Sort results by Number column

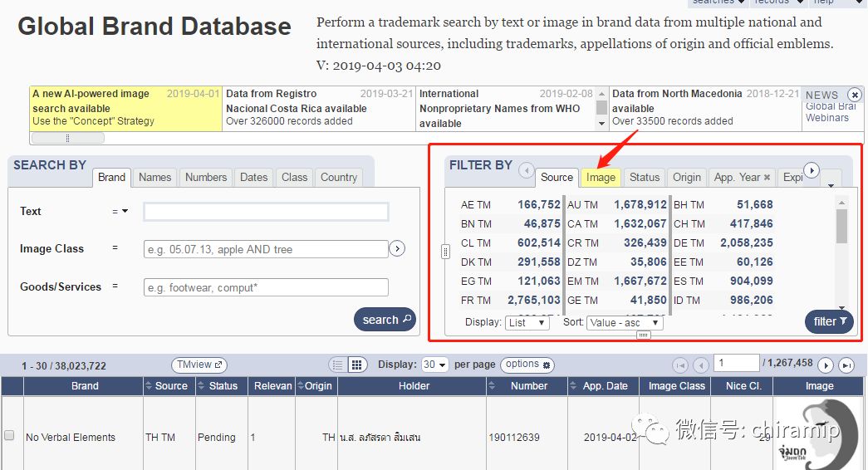[527, 386]
